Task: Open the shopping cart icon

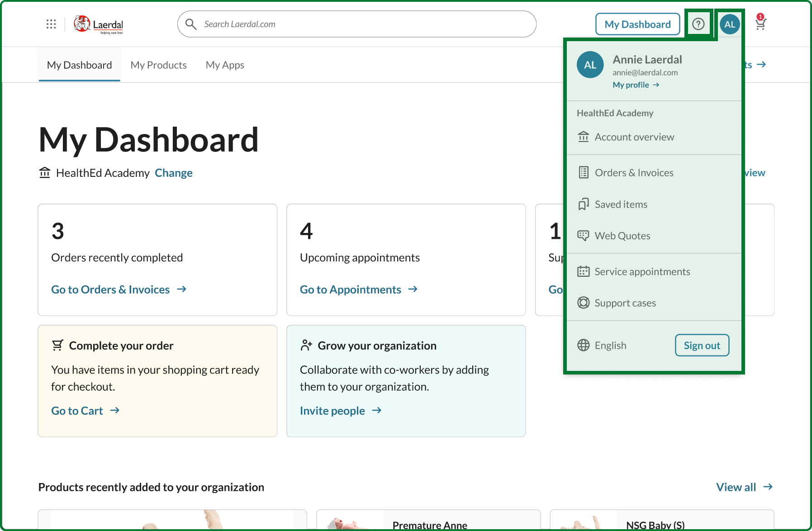Action: point(760,24)
